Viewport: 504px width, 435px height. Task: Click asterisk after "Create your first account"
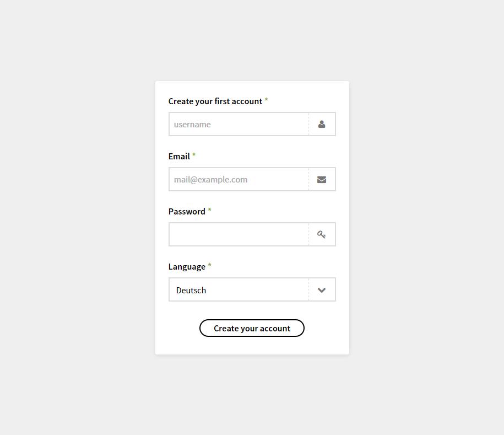click(267, 101)
